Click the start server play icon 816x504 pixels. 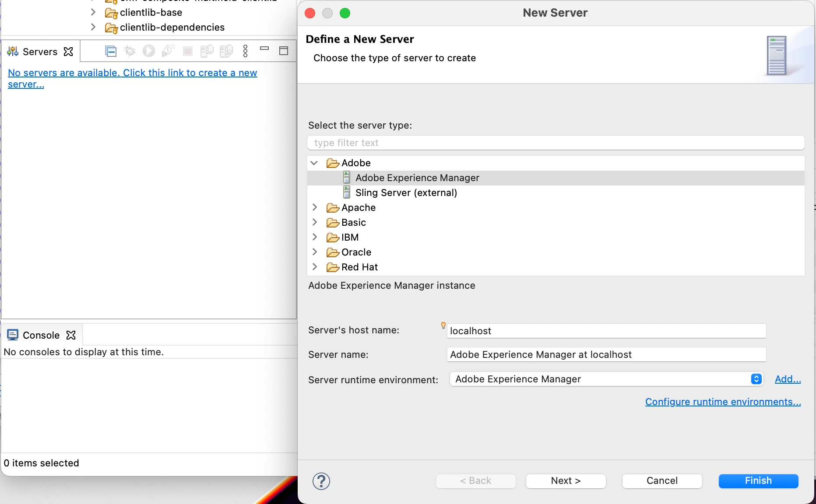point(149,51)
